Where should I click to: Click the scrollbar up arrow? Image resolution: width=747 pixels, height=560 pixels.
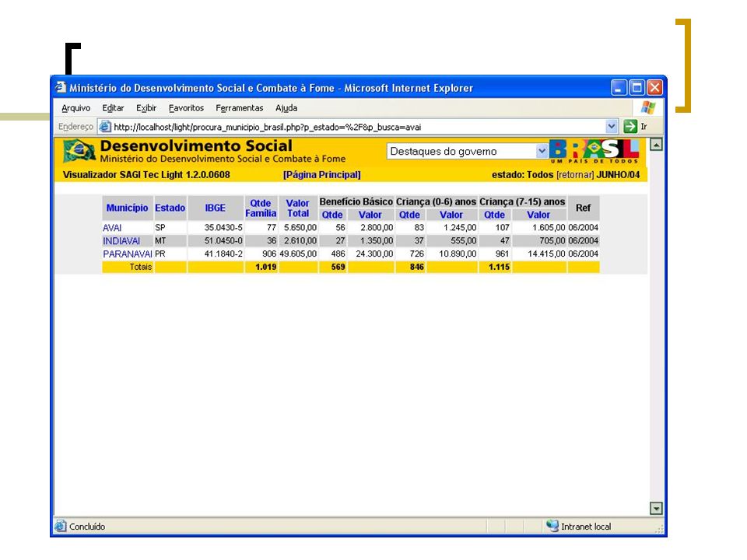(x=656, y=145)
